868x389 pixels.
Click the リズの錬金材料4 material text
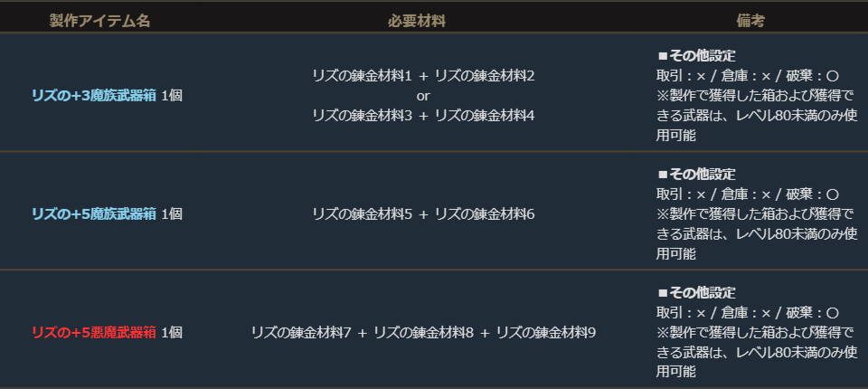click(x=485, y=115)
